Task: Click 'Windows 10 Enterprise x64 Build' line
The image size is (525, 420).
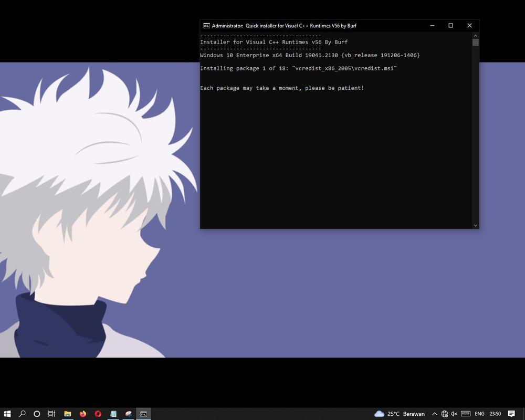Action: point(310,55)
